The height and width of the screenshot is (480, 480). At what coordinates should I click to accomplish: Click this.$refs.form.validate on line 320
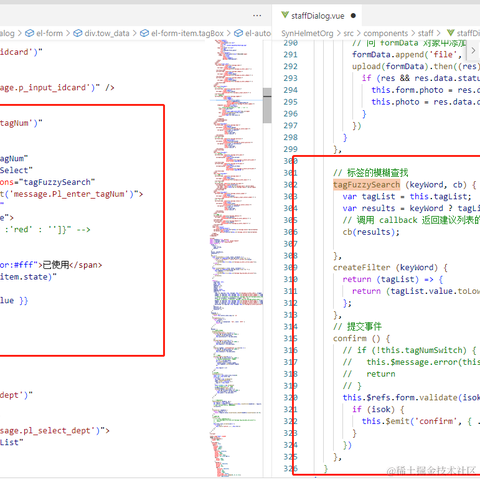(400, 398)
